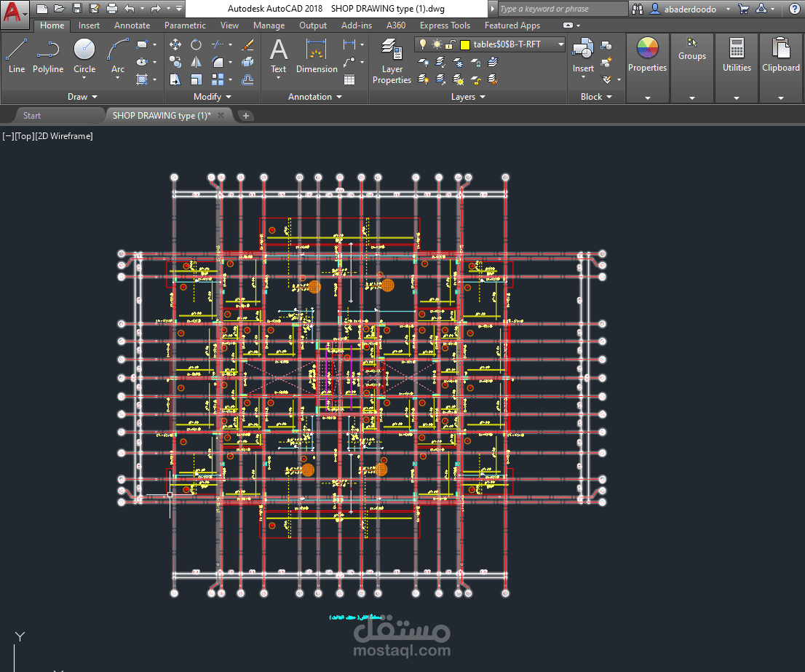Insert a table from Annotation panel

pos(349,79)
